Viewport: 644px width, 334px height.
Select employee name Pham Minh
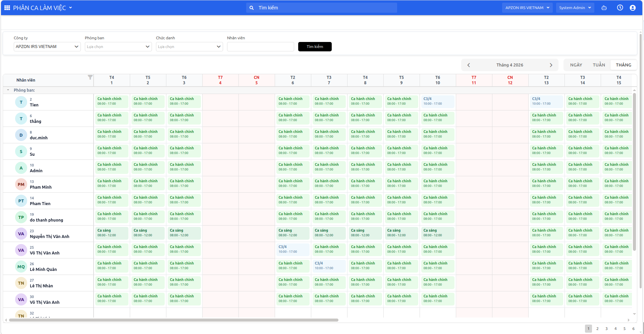(41, 187)
